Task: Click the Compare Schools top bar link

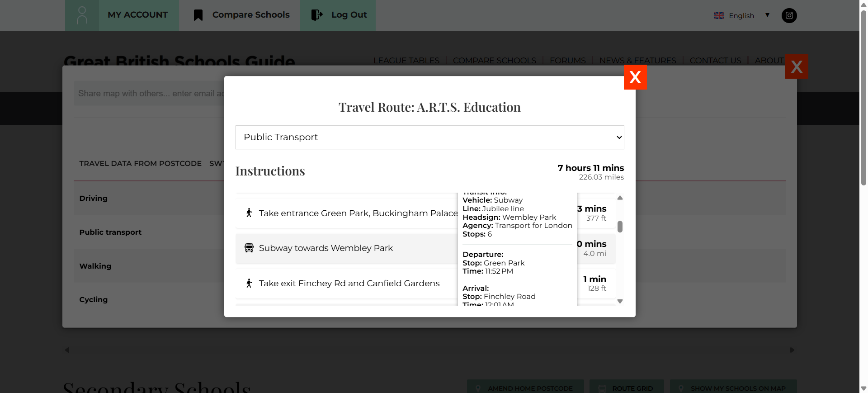Action: (x=251, y=15)
